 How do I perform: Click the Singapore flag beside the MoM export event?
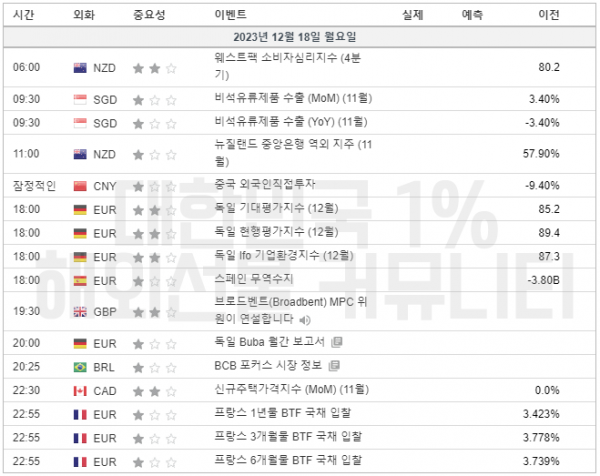pos(80,100)
